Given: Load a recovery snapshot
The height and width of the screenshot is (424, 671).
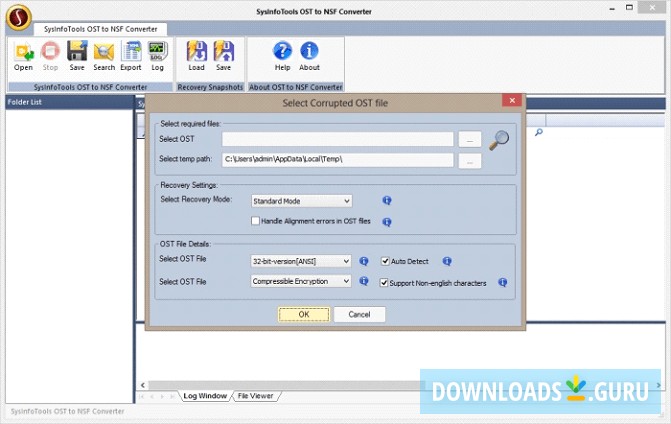Looking at the screenshot, I should pos(196,56).
